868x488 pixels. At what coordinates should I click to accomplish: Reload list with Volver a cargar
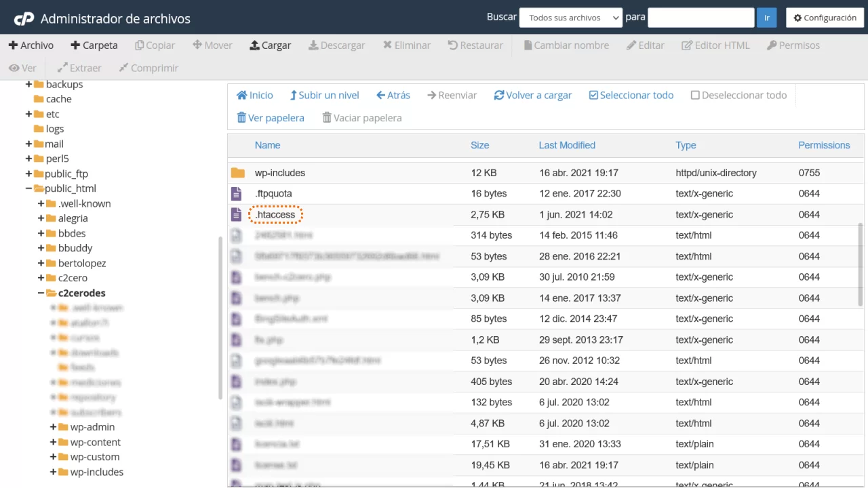[533, 96]
